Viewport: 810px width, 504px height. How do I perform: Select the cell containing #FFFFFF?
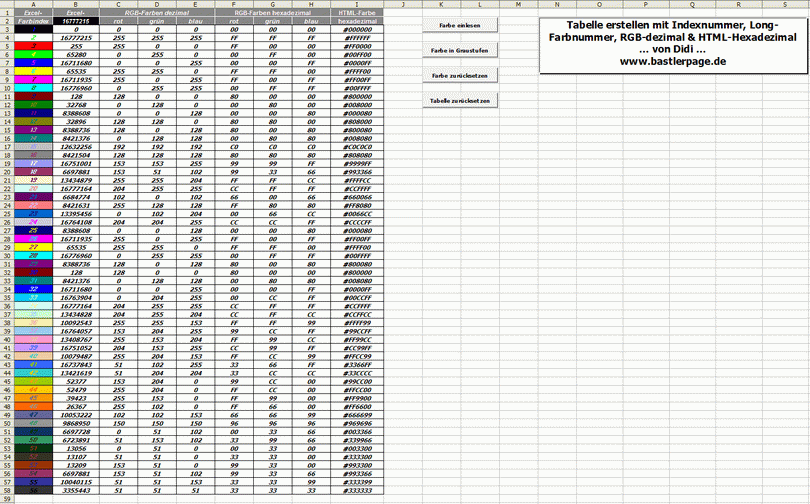(x=357, y=38)
